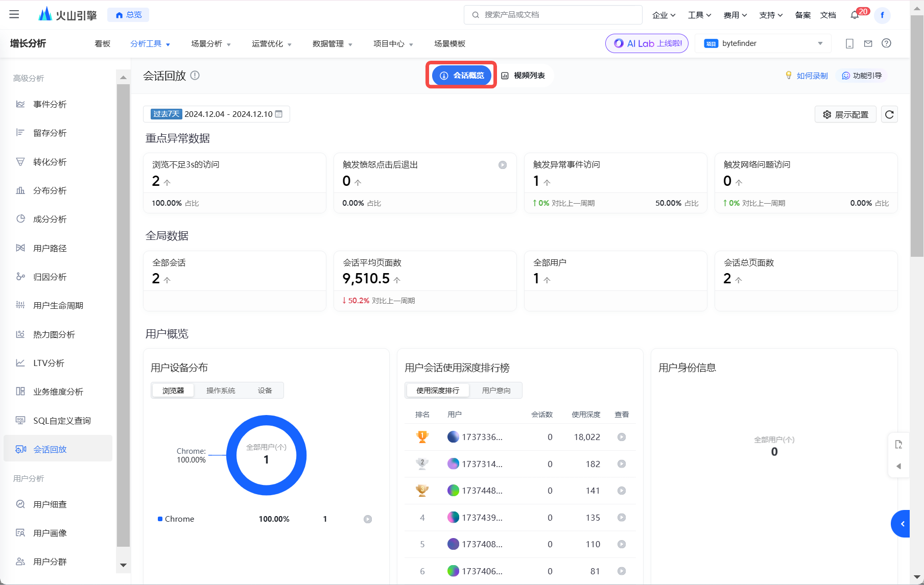Select 使用深度排行 tab
The height and width of the screenshot is (585, 924).
coord(438,391)
